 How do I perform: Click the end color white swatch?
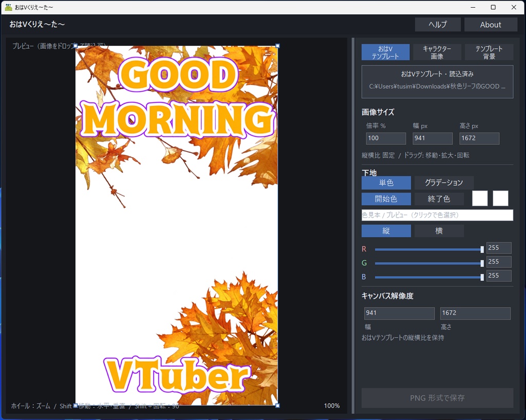click(x=500, y=198)
